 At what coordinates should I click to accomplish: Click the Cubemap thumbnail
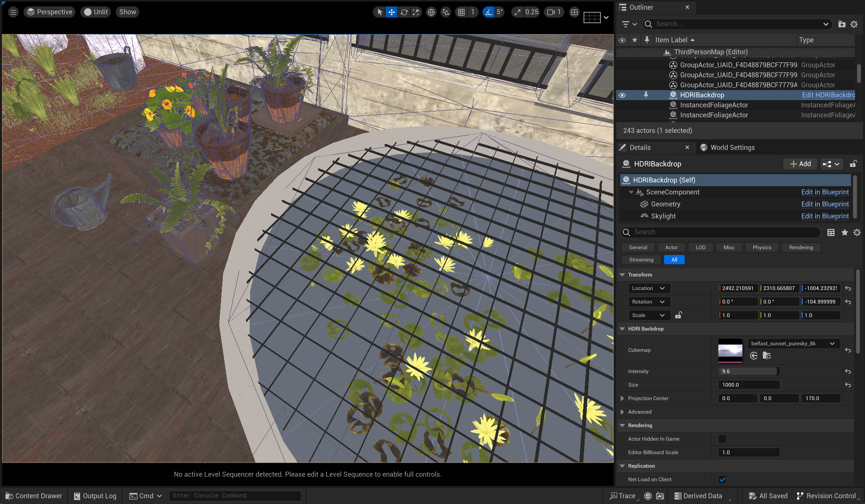(x=730, y=350)
